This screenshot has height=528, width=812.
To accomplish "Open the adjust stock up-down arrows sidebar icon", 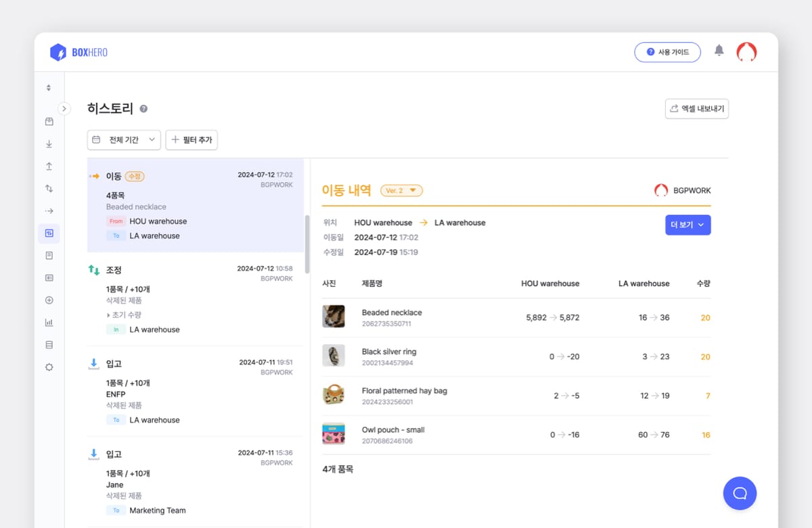I will [x=49, y=189].
